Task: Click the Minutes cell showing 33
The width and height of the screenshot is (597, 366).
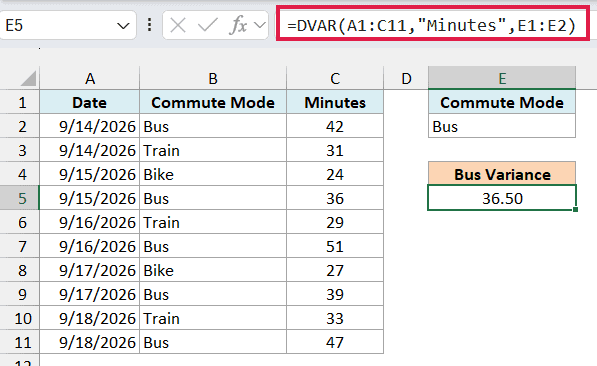Action: tap(335, 318)
